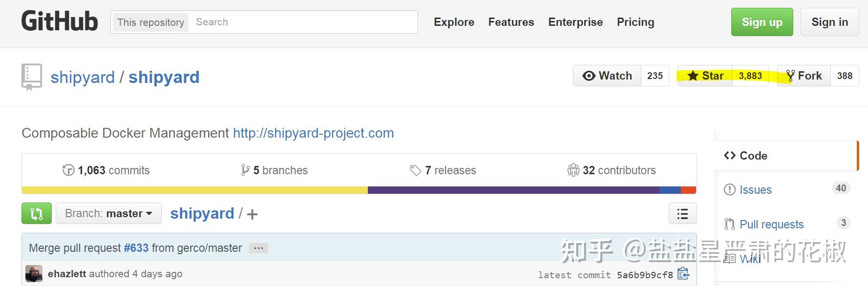
Task: Click the plus icon to create file
Action: pyautogui.click(x=252, y=214)
